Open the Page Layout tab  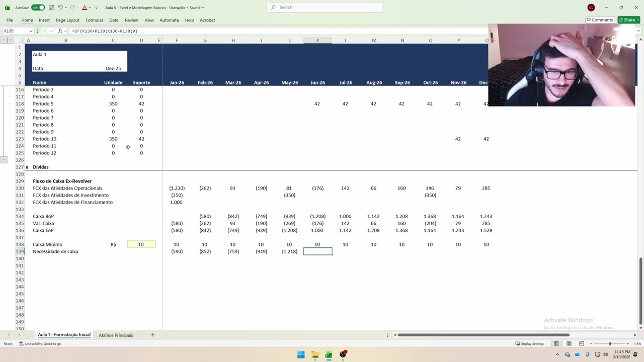pyautogui.click(x=67, y=20)
